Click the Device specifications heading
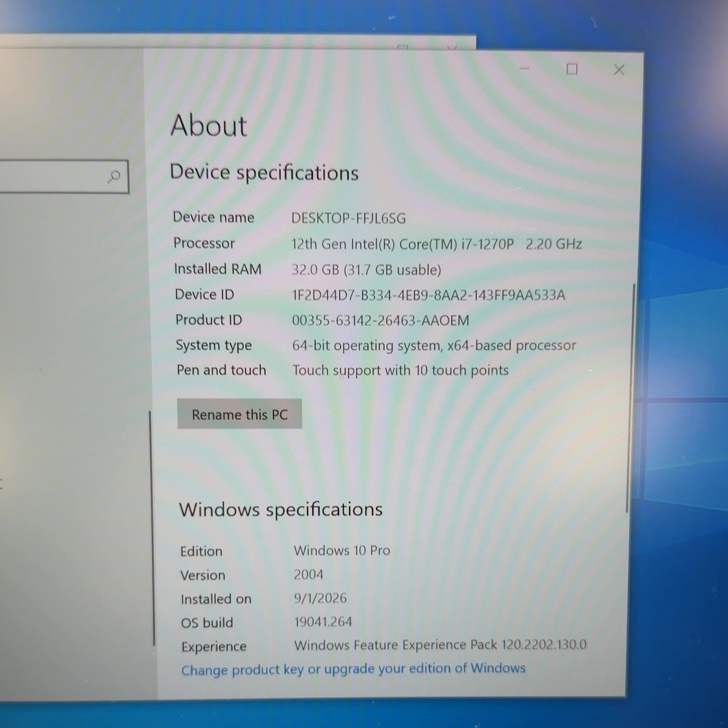 (x=264, y=173)
